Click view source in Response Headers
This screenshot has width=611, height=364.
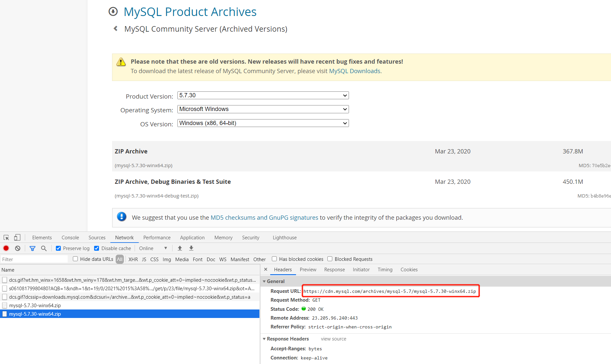(x=334, y=339)
